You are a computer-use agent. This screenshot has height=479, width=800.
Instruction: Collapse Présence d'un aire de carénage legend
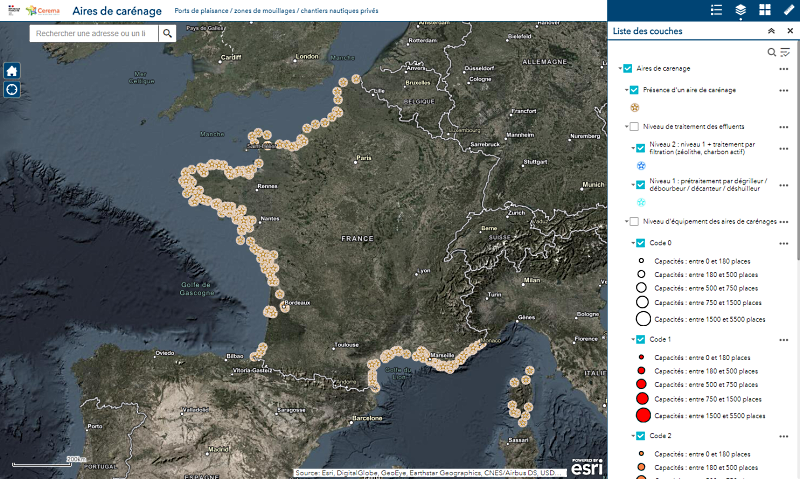[x=627, y=90]
